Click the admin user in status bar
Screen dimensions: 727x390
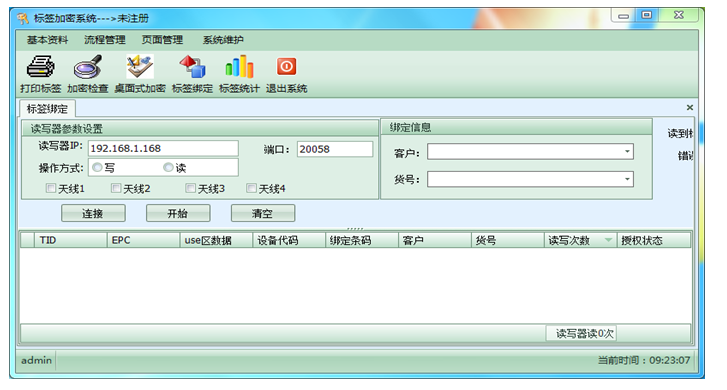(x=36, y=360)
